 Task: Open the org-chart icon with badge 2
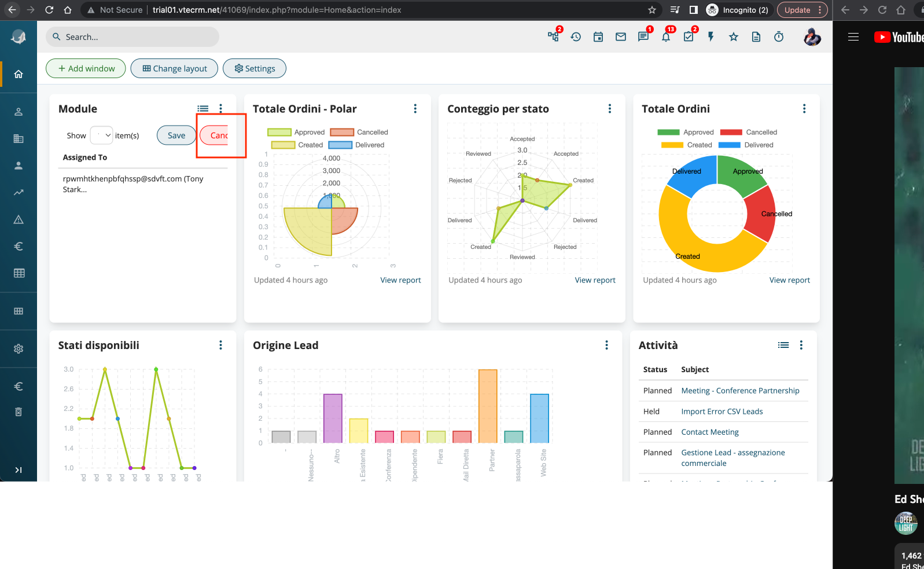click(x=553, y=37)
